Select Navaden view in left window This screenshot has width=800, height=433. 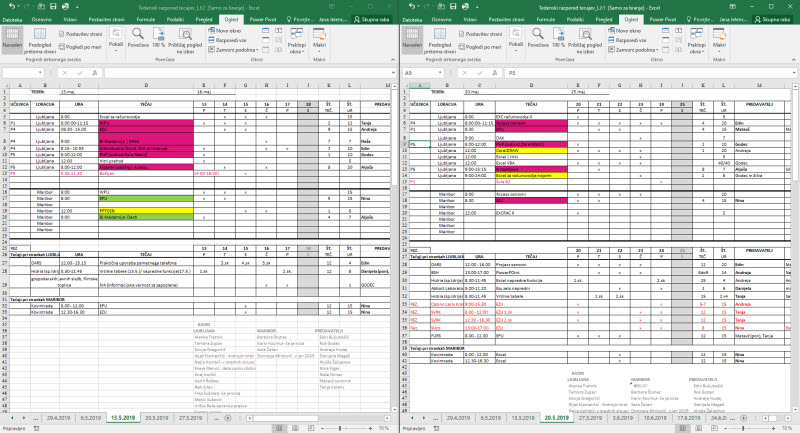pos(12,39)
